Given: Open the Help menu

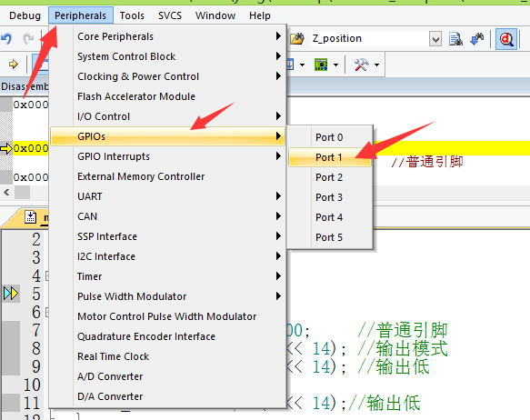Looking at the screenshot, I should [x=260, y=15].
